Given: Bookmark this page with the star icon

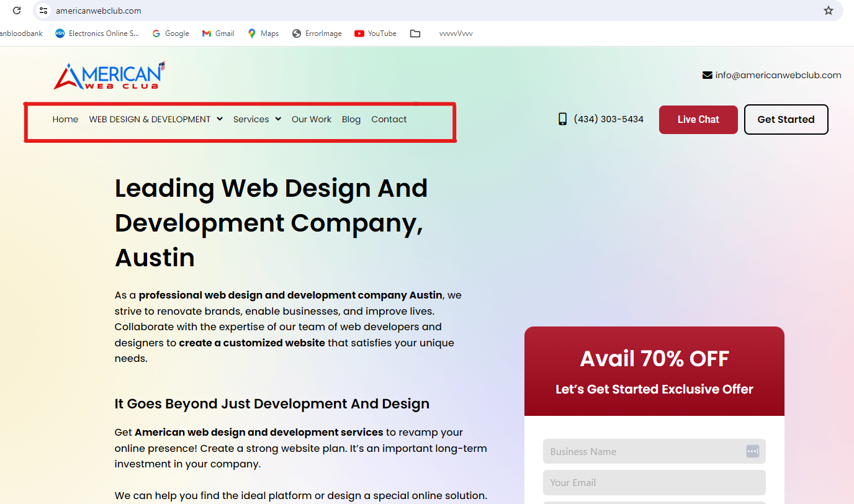Looking at the screenshot, I should pyautogui.click(x=829, y=11).
